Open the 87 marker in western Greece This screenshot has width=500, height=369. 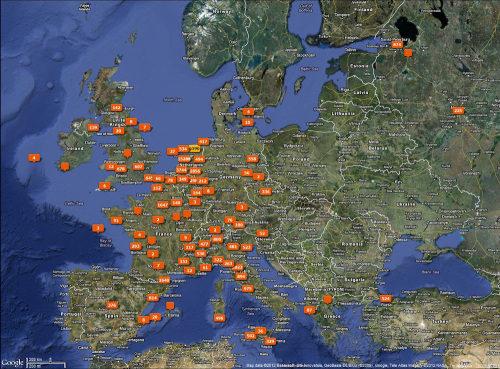310,310
